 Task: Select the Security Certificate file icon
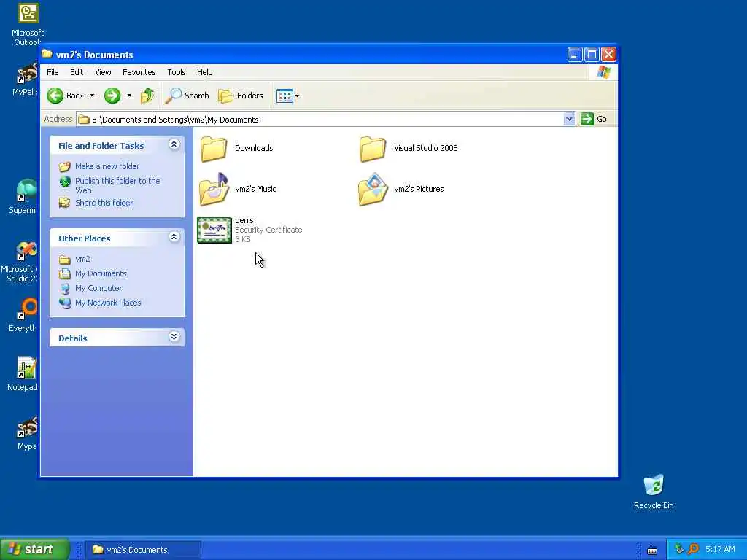[214, 230]
